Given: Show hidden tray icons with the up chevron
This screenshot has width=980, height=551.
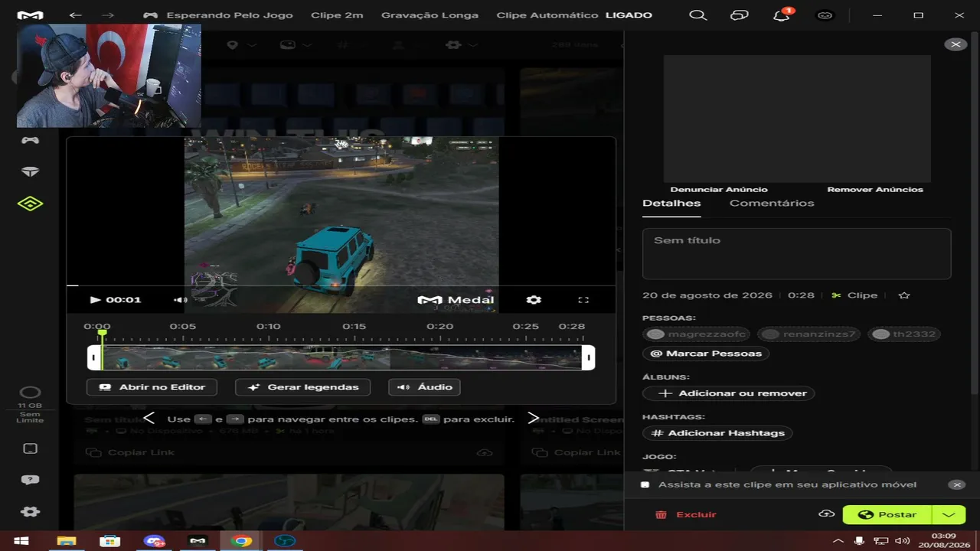Looking at the screenshot, I should click(x=838, y=541).
